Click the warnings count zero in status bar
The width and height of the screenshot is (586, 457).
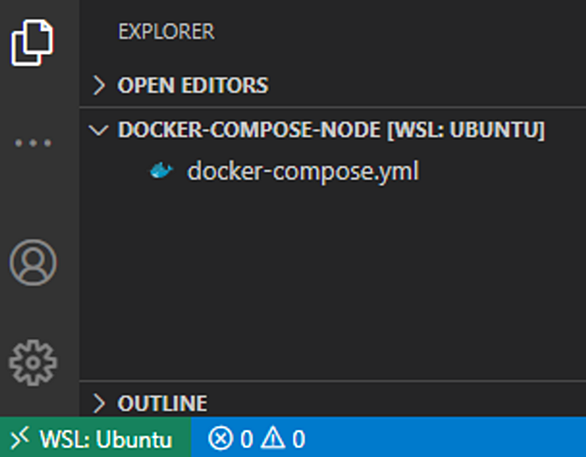click(x=299, y=439)
